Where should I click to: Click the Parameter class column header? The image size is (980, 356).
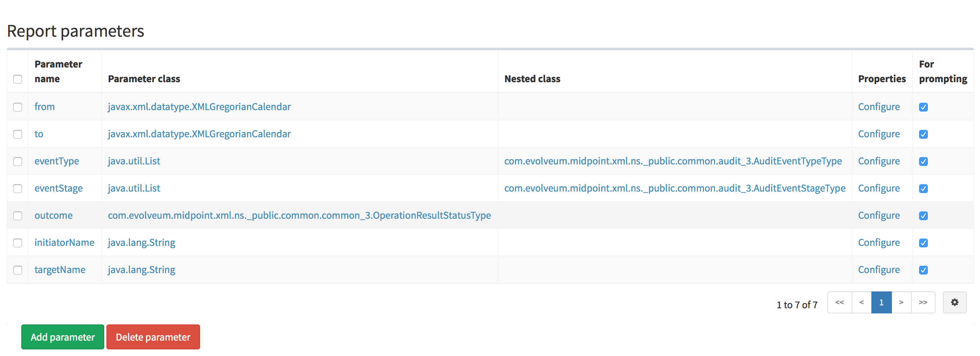(144, 79)
